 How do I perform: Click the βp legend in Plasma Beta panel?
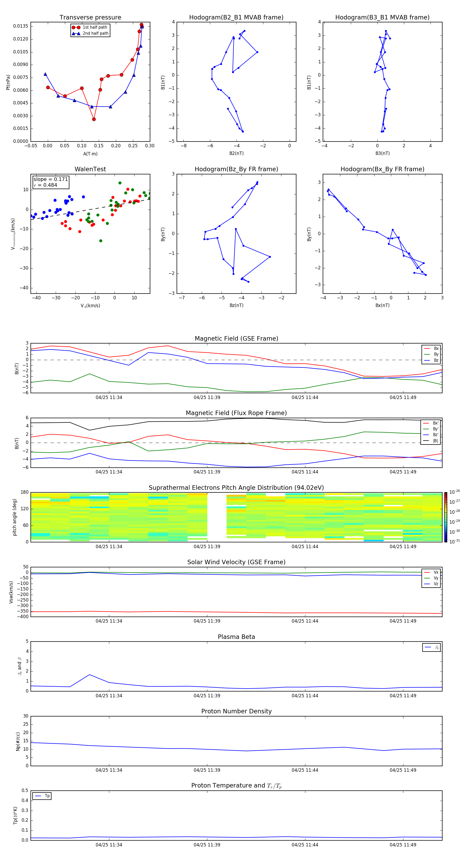[x=431, y=647]
